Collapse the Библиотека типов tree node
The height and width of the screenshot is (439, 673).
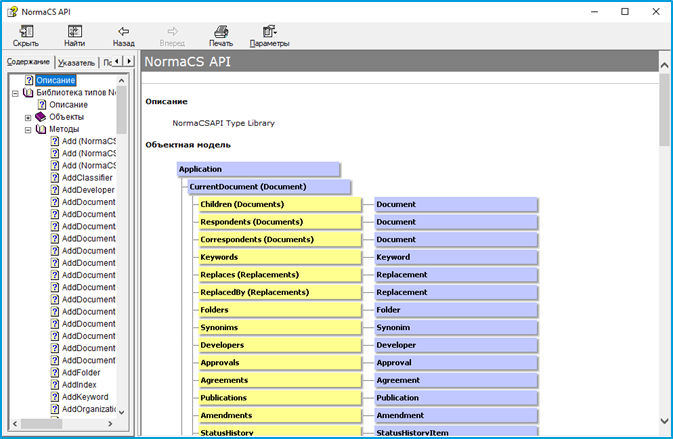[x=15, y=93]
